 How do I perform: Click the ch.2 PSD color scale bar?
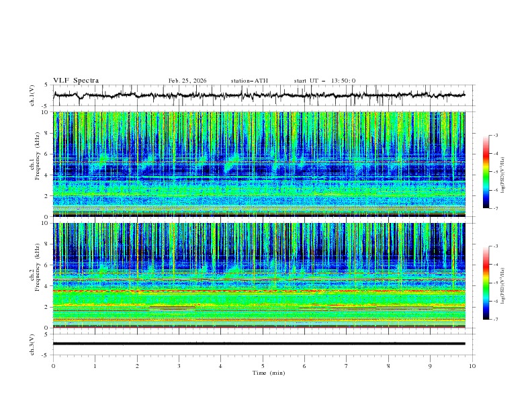(486, 283)
